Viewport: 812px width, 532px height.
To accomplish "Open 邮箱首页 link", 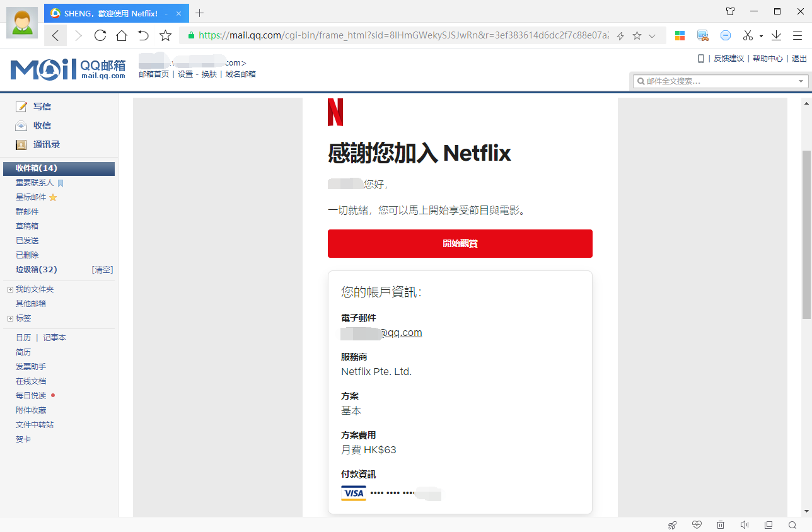I will point(154,74).
